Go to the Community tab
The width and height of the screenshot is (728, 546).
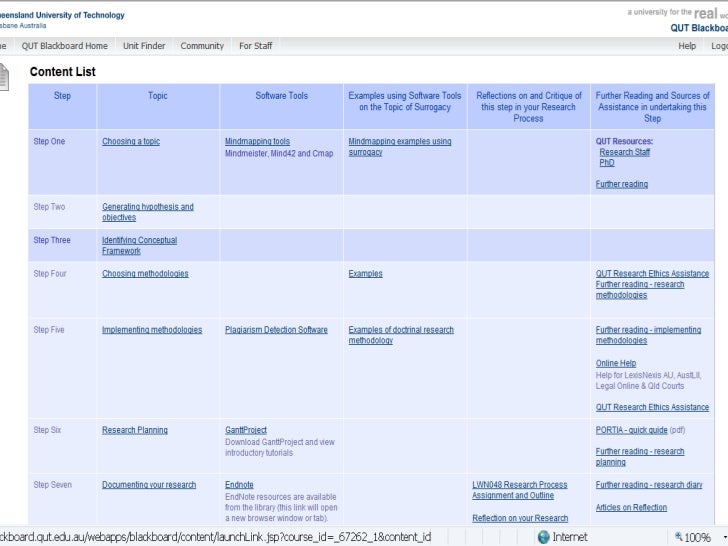tap(201, 46)
